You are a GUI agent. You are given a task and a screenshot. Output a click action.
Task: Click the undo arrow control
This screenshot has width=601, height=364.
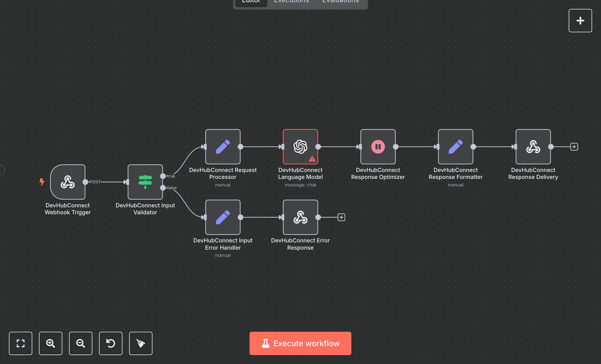point(110,343)
